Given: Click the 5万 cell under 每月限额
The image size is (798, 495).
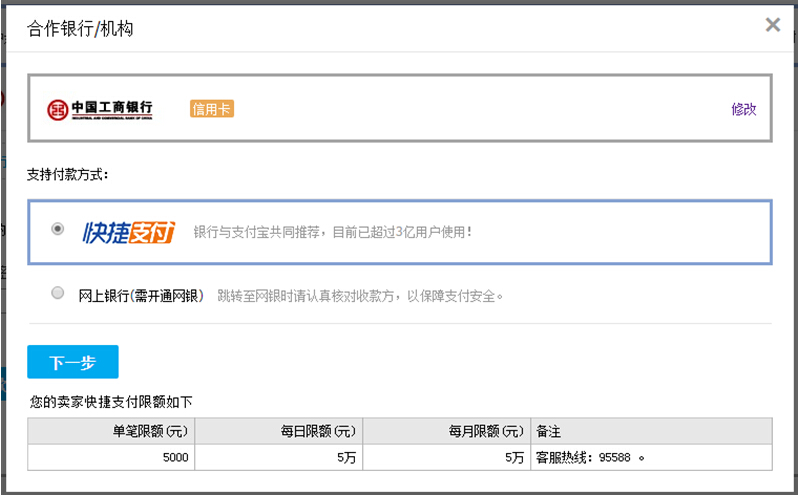Looking at the screenshot, I should (447, 457).
